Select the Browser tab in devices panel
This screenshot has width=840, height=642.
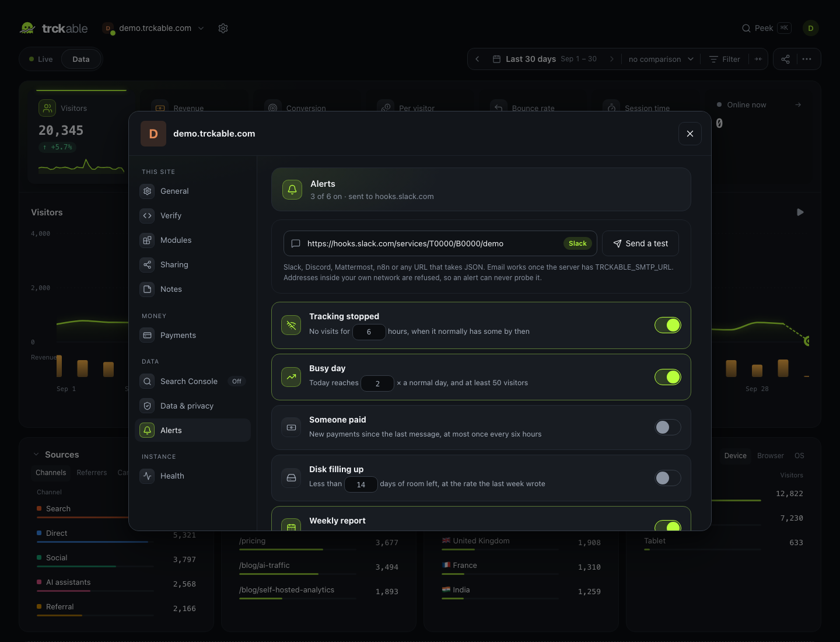click(771, 456)
